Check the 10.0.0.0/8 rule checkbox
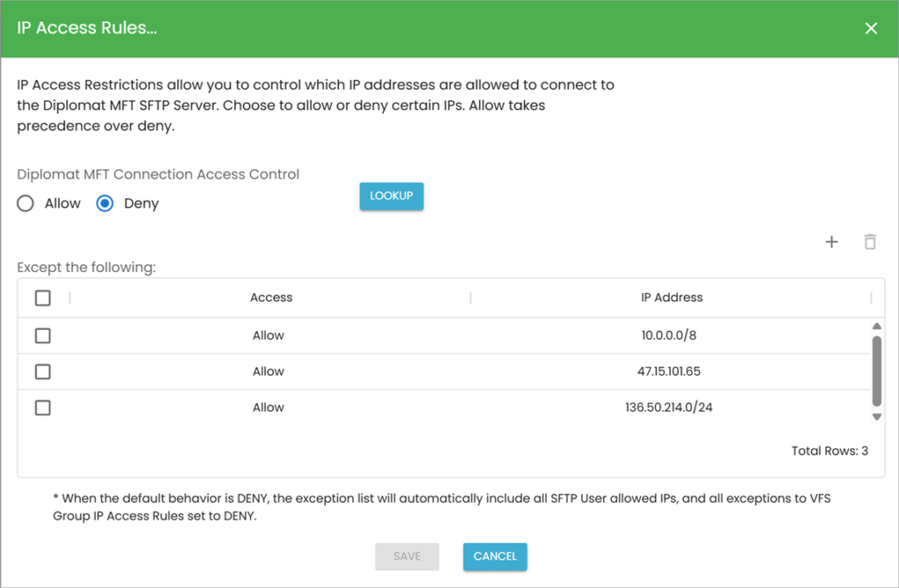 (42, 335)
